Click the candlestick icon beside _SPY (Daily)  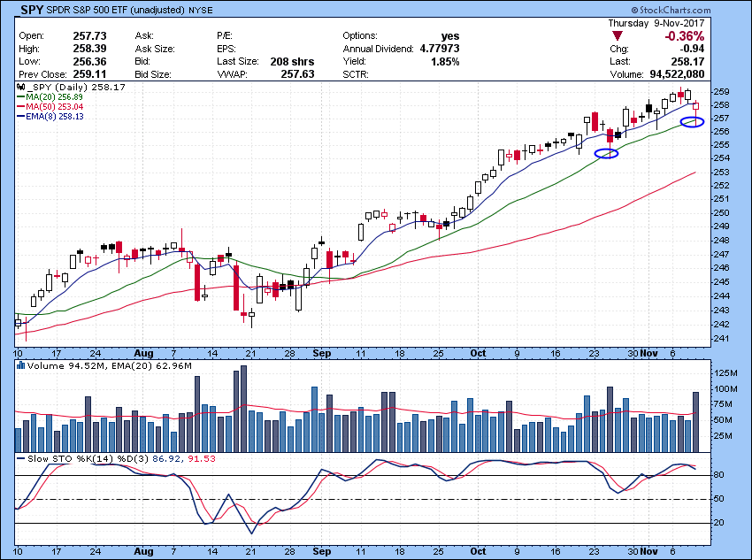click(x=20, y=88)
